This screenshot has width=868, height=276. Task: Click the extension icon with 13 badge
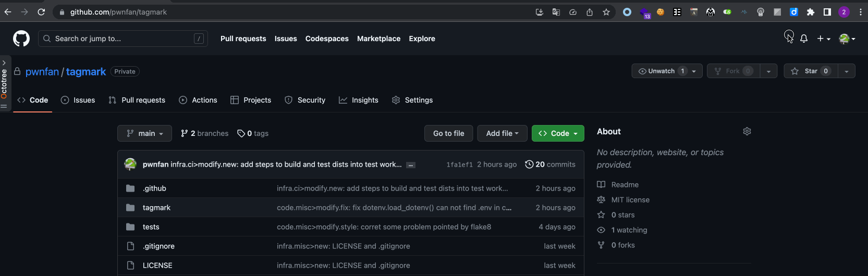tap(645, 13)
